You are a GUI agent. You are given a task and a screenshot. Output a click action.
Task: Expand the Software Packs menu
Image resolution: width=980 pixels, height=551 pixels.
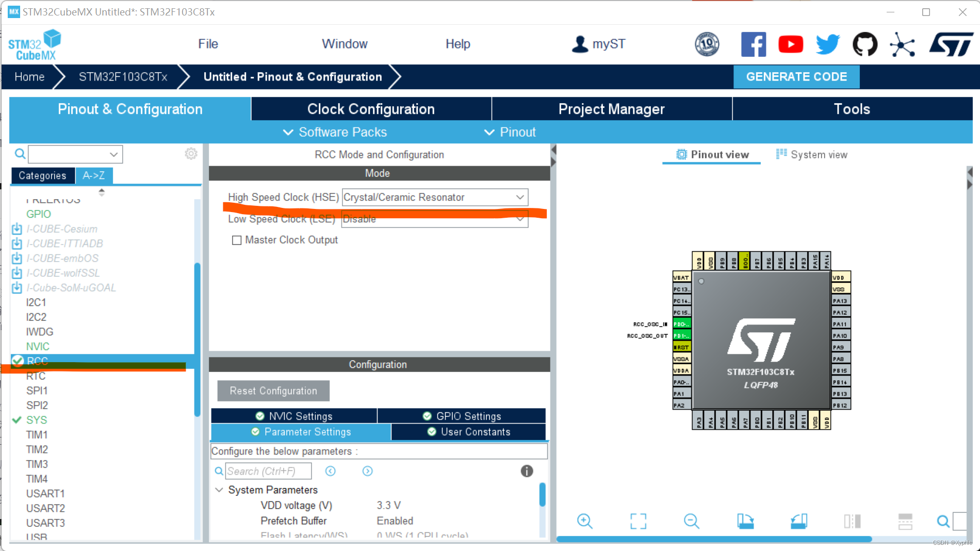pyautogui.click(x=335, y=132)
